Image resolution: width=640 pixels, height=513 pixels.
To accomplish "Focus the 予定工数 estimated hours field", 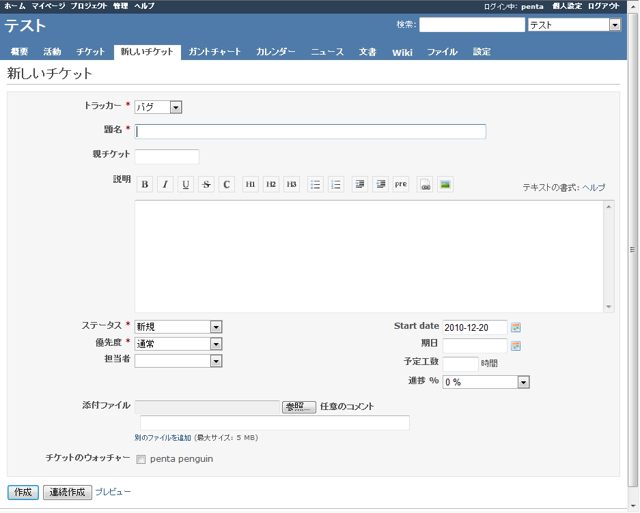I will click(460, 364).
